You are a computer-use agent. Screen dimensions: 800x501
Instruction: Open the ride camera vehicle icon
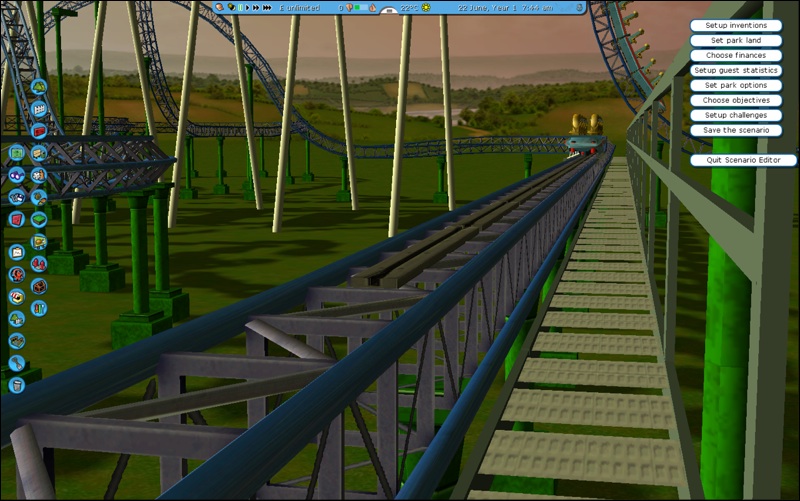(16, 197)
